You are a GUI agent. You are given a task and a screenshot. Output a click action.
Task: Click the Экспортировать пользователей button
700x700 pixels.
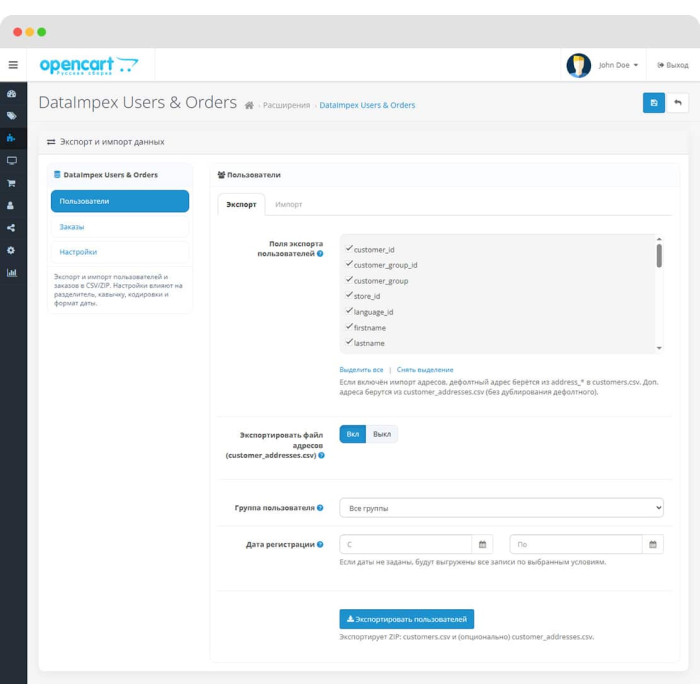coord(406,619)
